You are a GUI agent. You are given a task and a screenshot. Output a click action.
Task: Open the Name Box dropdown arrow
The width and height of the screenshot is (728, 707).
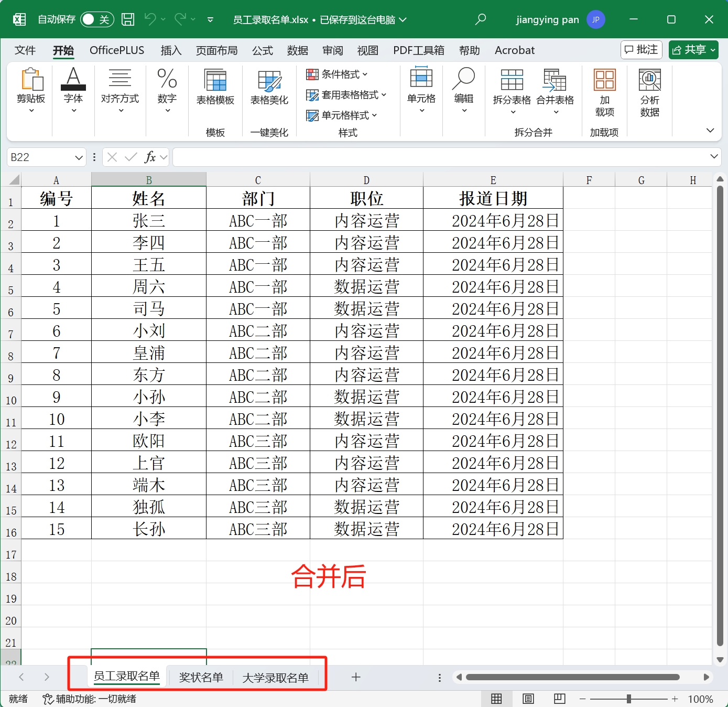[x=79, y=157]
